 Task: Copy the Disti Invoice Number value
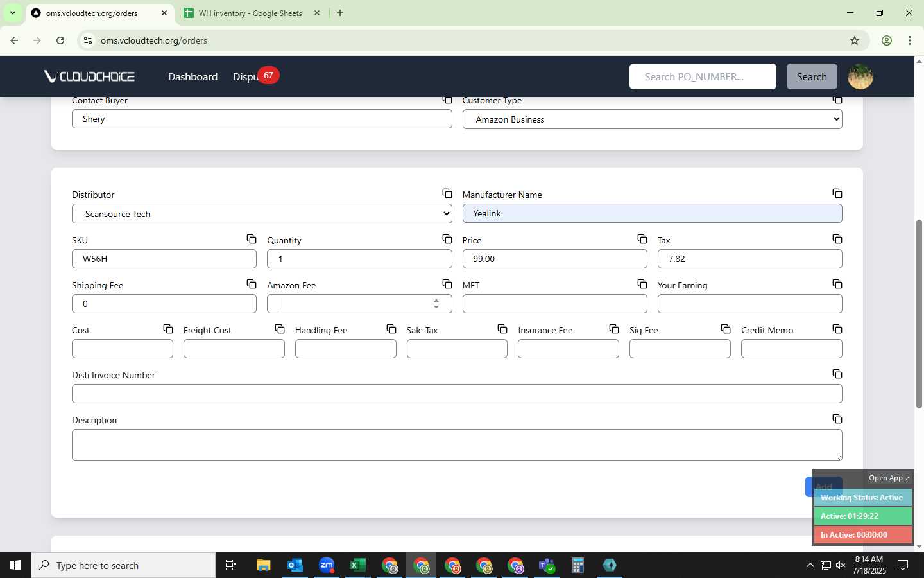[x=837, y=374]
